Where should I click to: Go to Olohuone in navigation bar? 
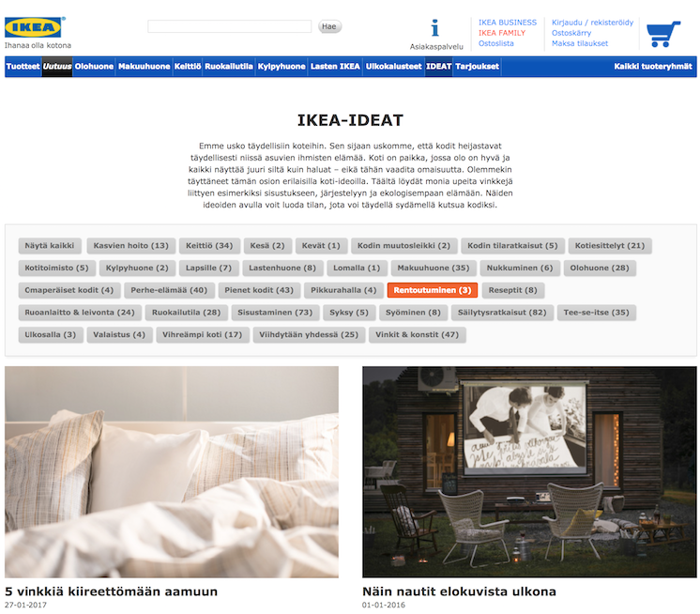point(94,67)
